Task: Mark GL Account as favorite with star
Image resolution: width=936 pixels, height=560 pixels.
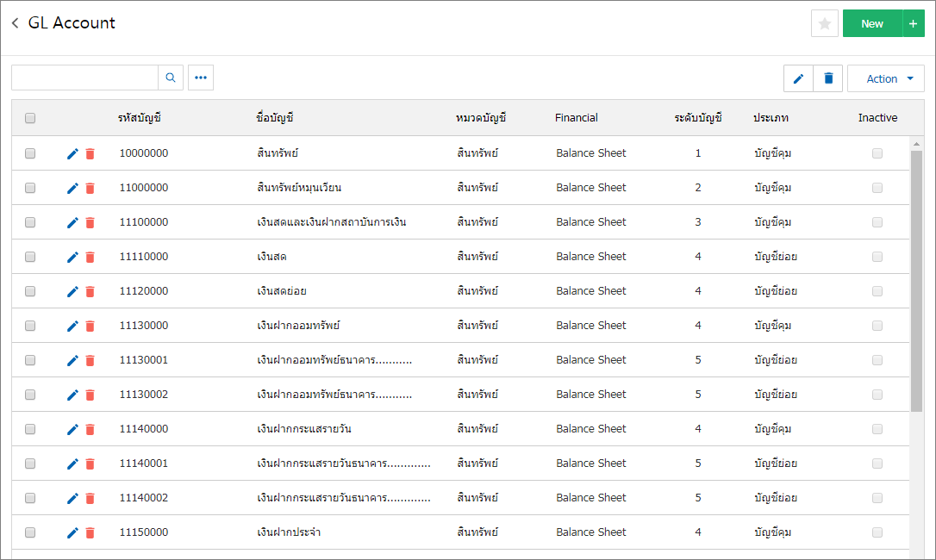Action: (x=824, y=24)
